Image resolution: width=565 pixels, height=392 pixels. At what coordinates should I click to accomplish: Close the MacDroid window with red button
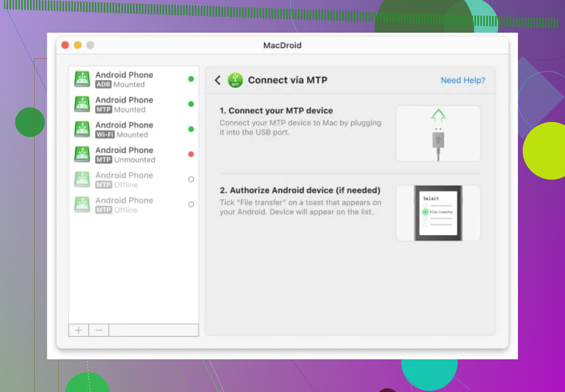coord(65,45)
